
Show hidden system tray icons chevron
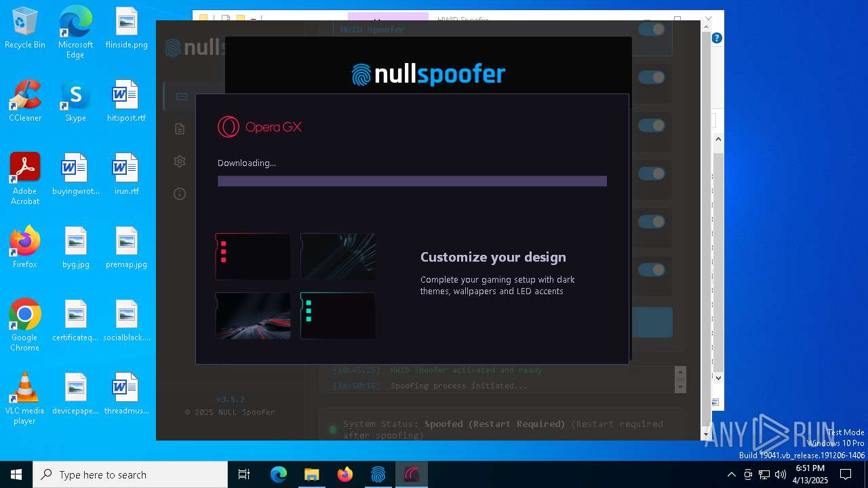(x=731, y=474)
